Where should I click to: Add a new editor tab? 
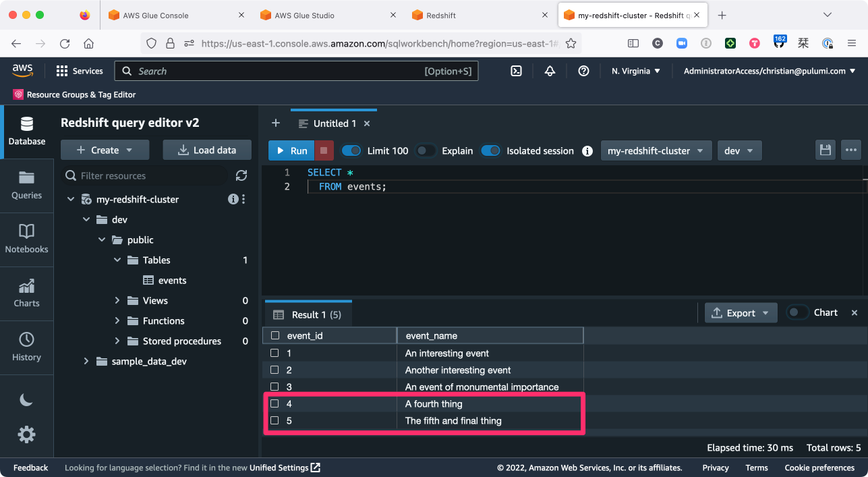[x=275, y=123]
